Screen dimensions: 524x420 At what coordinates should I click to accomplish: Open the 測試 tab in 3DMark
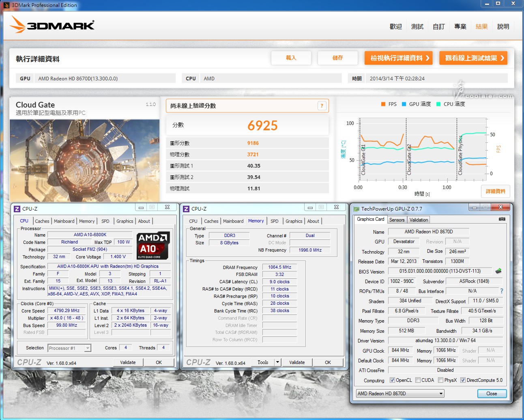(417, 26)
